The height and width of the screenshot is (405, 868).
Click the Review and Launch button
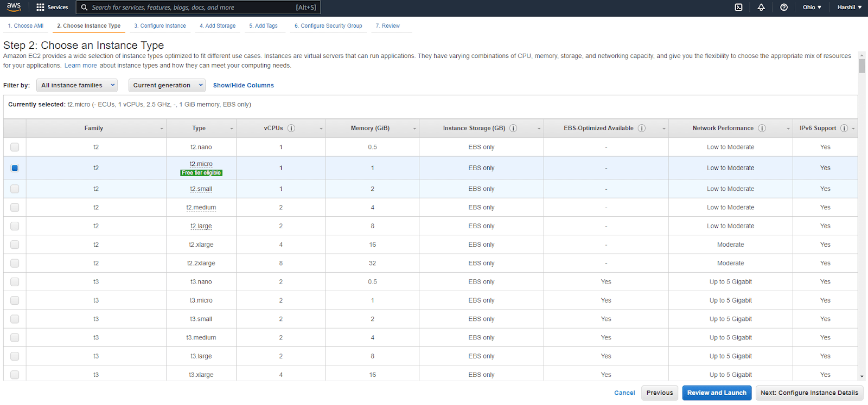tap(717, 393)
